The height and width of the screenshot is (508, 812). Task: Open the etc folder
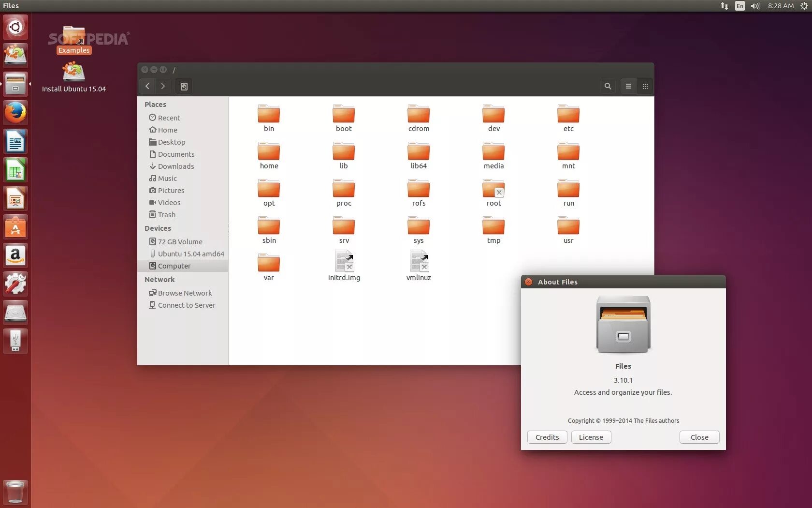(568, 118)
